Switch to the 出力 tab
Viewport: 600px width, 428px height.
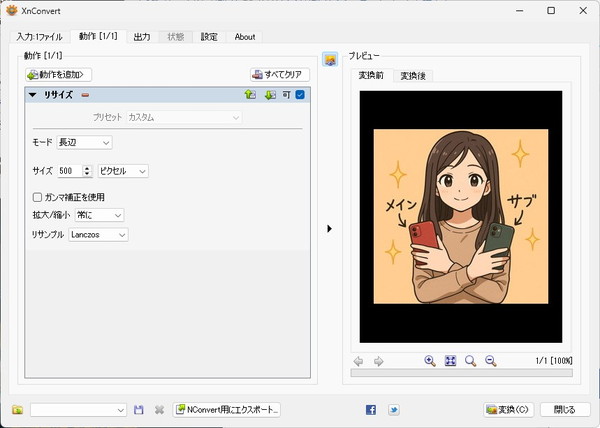click(141, 37)
